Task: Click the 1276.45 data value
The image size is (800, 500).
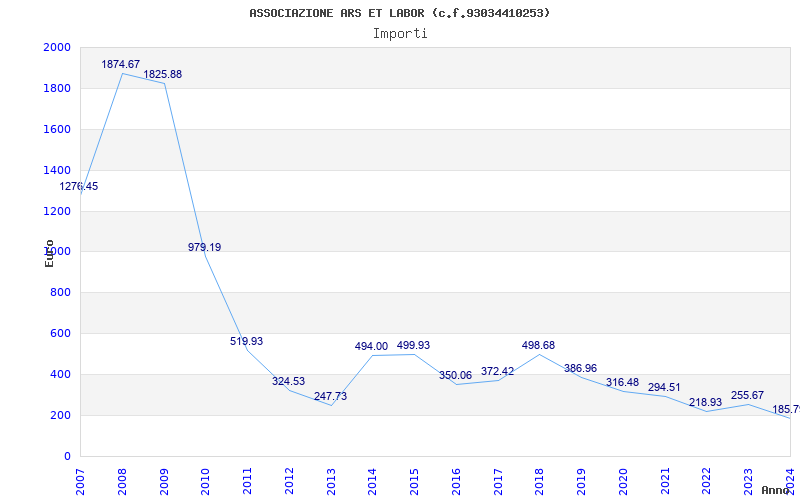Action: coord(79,186)
